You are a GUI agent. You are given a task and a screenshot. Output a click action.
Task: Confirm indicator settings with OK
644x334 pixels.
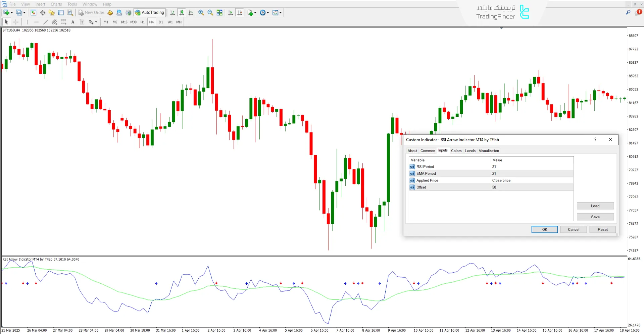click(544, 229)
